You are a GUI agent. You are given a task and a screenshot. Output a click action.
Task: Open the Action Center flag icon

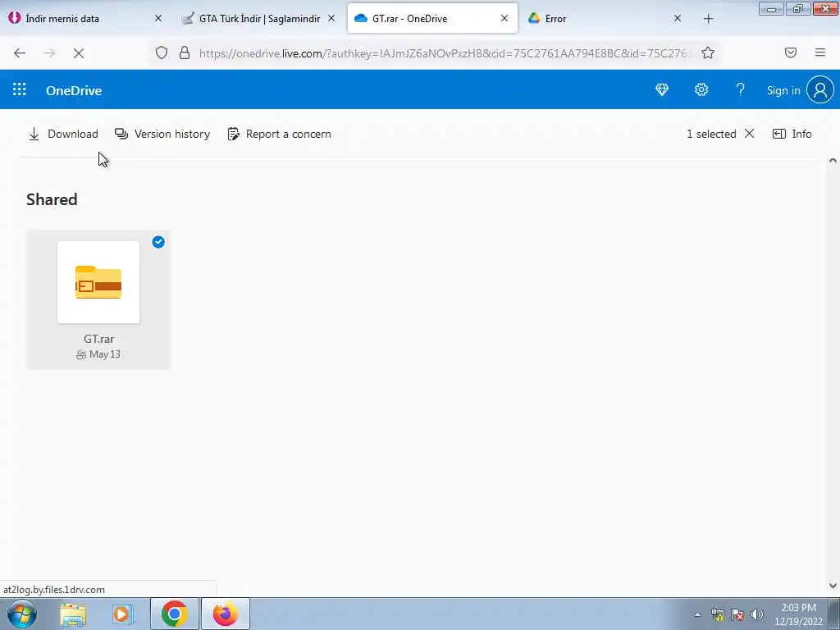coord(737,614)
